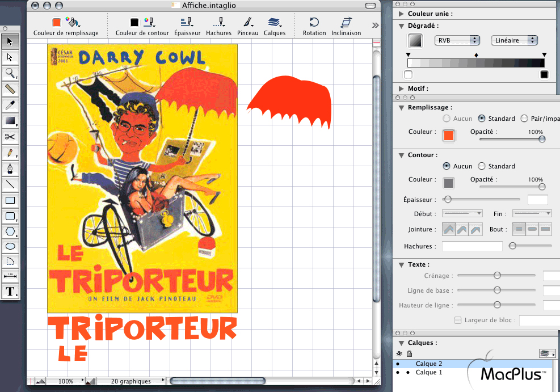Collapse the Dégradé section
560x392 pixels.
tap(401, 26)
